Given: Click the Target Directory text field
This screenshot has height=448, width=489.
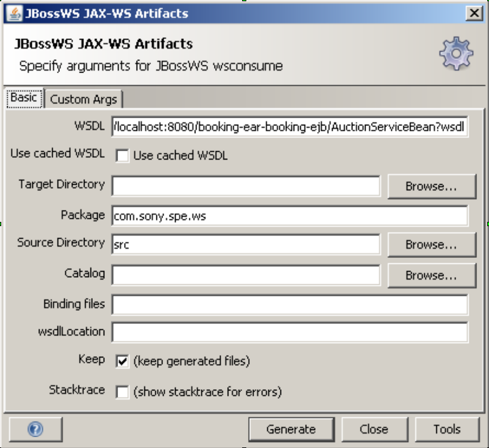Looking at the screenshot, I should point(246,187).
